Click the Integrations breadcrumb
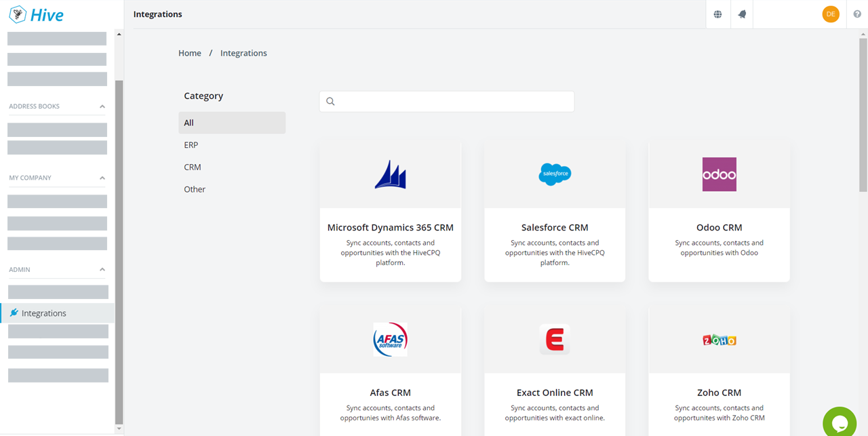The image size is (868, 436). click(x=243, y=53)
